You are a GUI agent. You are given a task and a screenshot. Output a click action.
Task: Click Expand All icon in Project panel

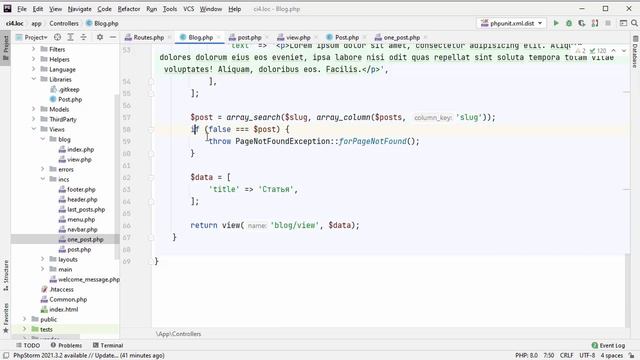click(70, 37)
